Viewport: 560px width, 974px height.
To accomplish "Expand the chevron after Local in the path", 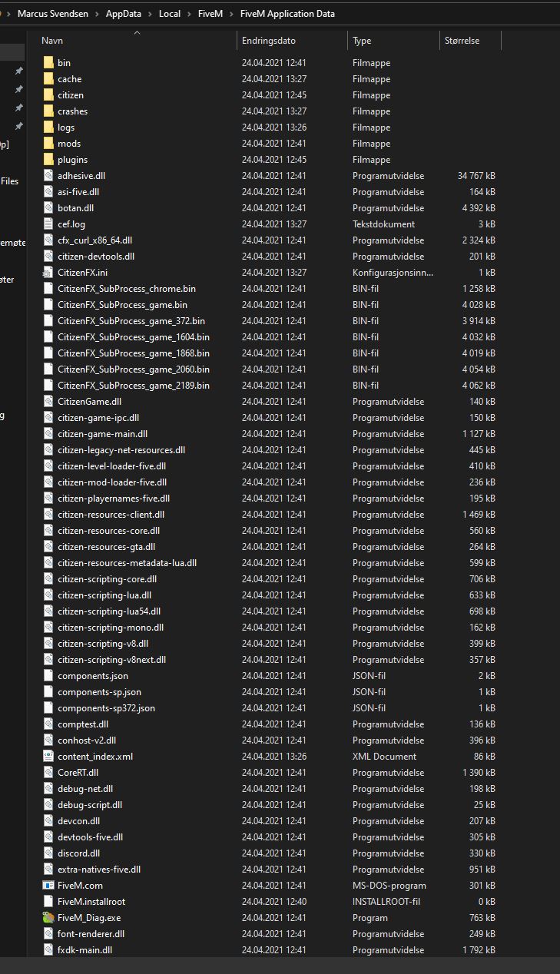I will 190,14.
